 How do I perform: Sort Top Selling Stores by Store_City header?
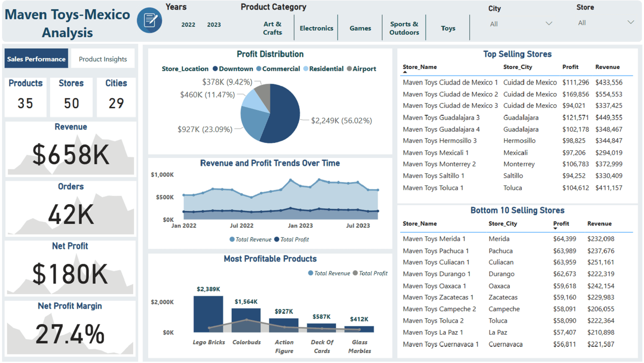[x=518, y=67]
